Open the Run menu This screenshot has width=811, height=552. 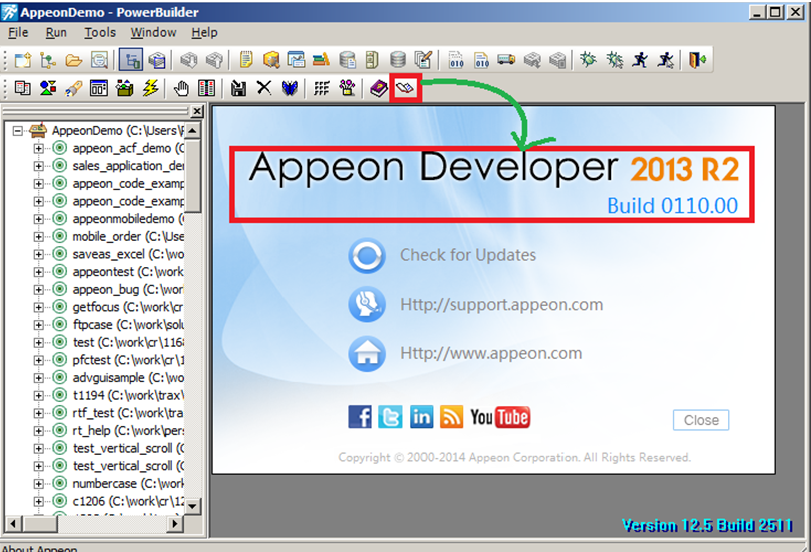[x=56, y=33]
